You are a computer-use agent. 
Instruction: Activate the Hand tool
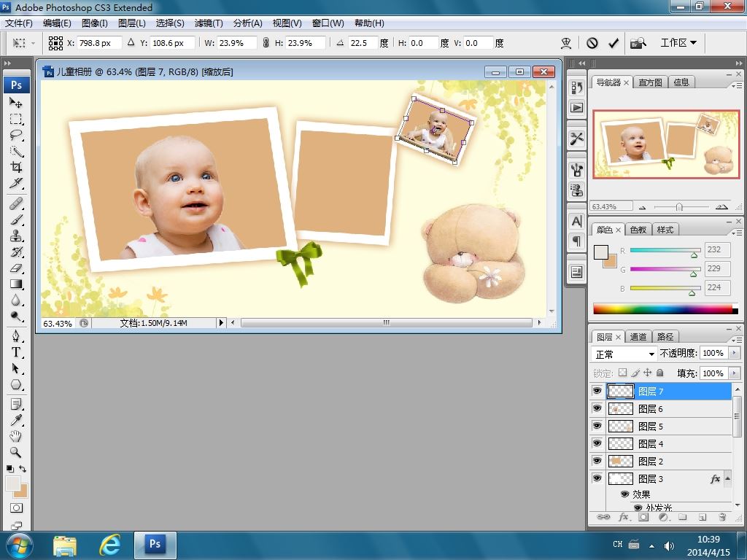[x=16, y=436]
